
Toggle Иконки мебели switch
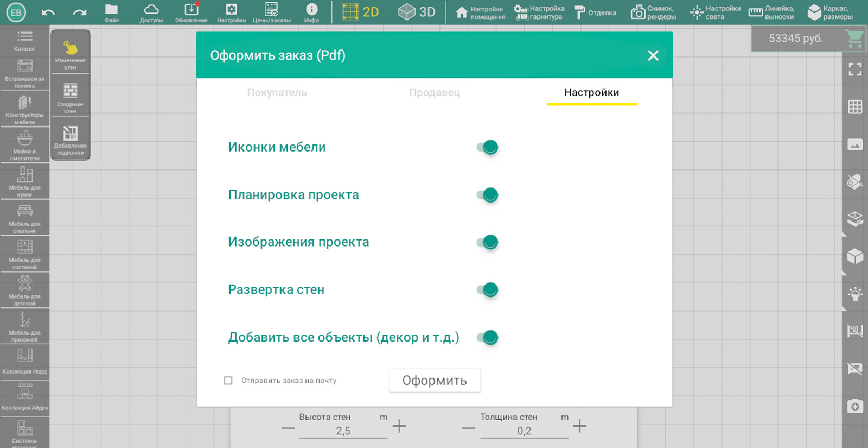pos(488,147)
